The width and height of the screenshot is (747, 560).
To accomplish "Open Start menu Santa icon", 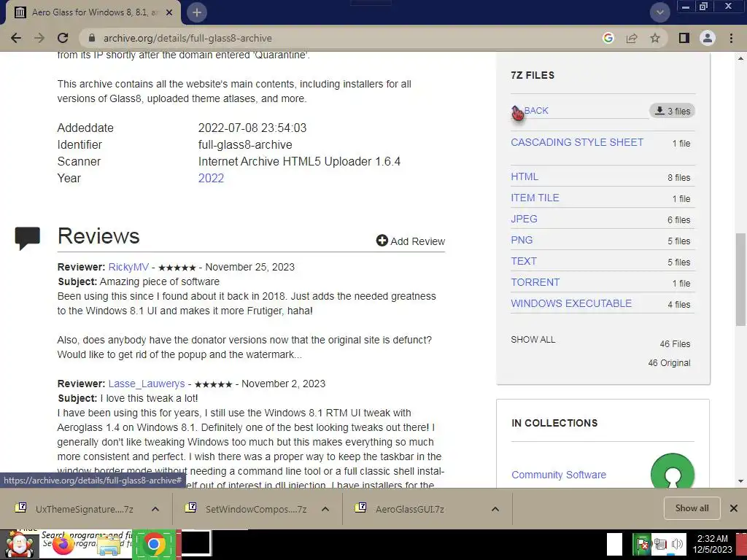I will pyautogui.click(x=19, y=544).
